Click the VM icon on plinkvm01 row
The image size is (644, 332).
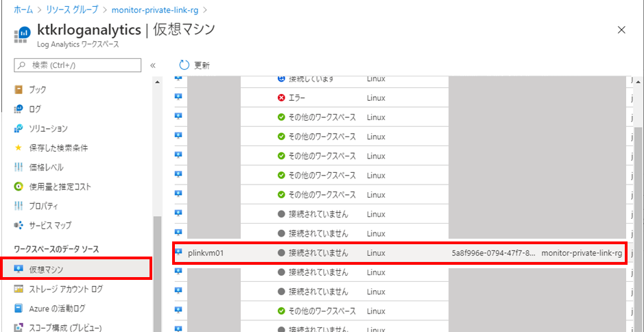click(x=179, y=252)
